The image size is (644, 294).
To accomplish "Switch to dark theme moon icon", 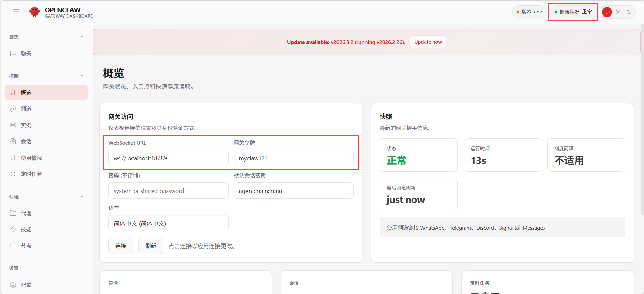I will pos(629,12).
